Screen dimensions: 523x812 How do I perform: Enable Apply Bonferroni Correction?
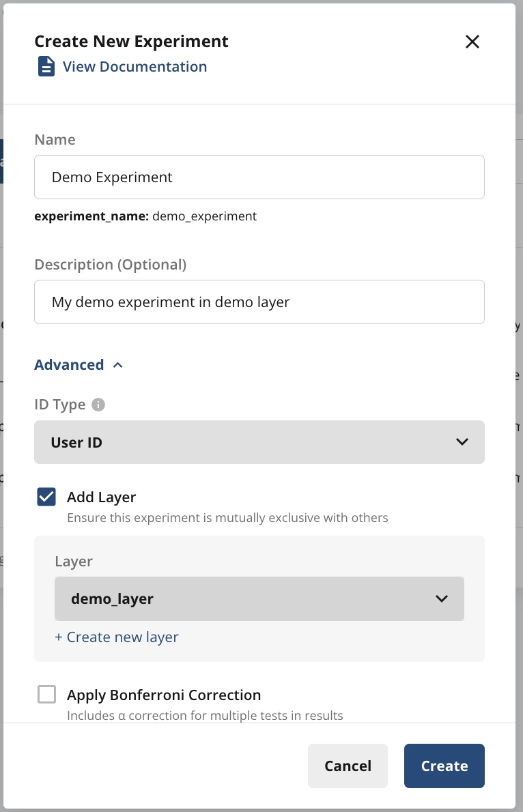[x=46, y=694]
